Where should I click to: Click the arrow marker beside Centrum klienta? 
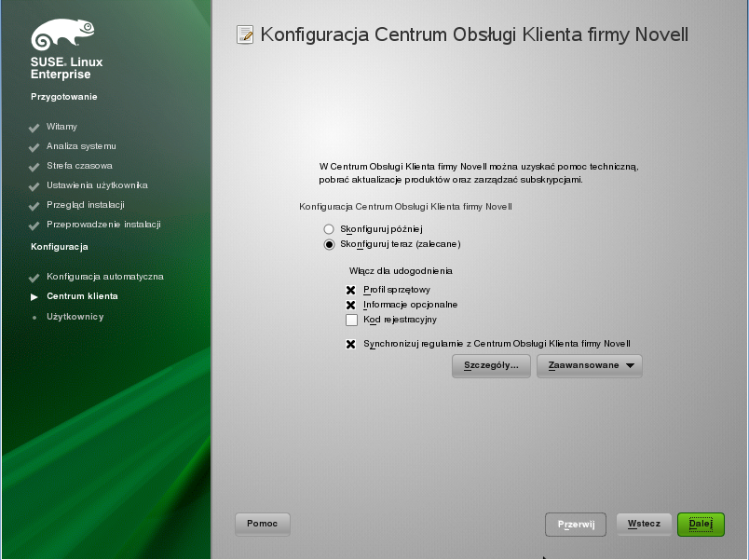34,297
